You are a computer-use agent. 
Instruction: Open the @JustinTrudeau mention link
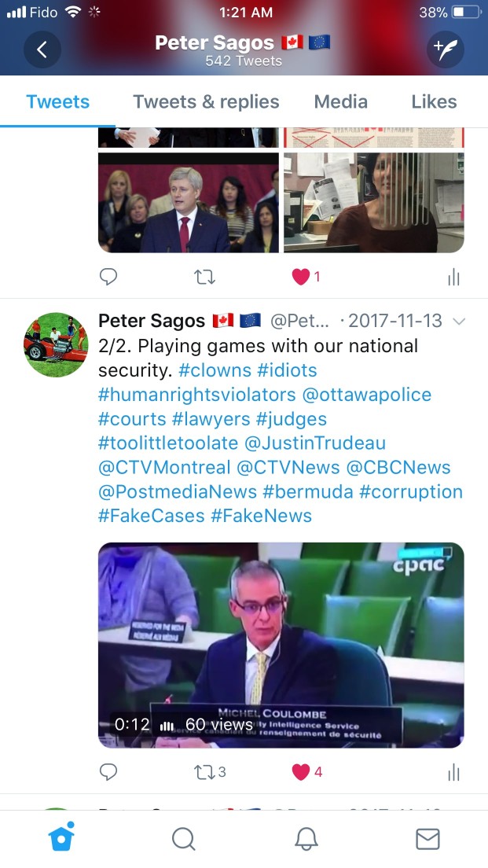(x=315, y=443)
